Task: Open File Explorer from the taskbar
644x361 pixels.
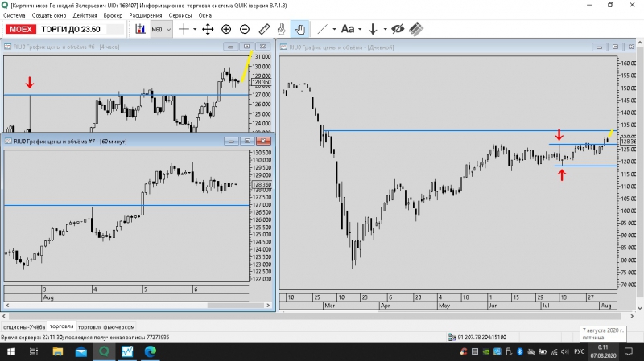Action: [57, 351]
